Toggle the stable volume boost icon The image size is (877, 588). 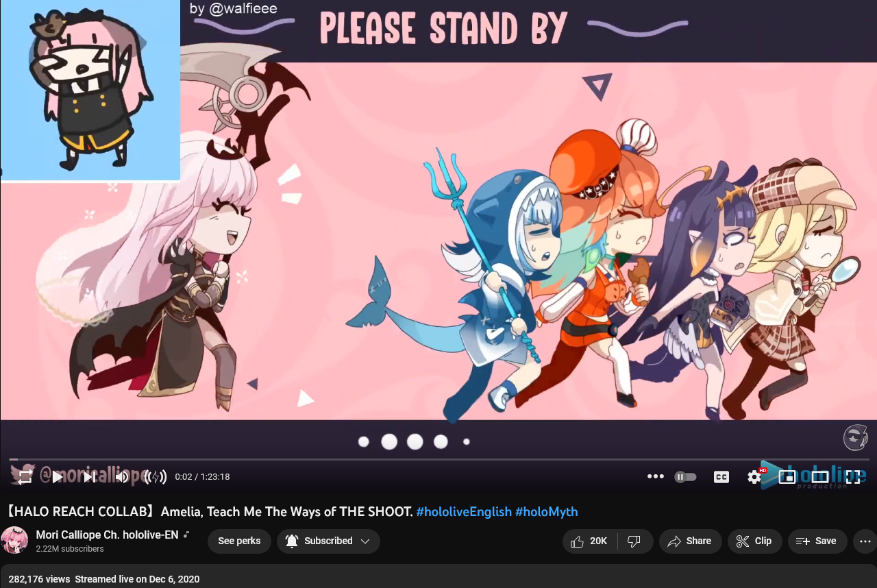pos(156,476)
